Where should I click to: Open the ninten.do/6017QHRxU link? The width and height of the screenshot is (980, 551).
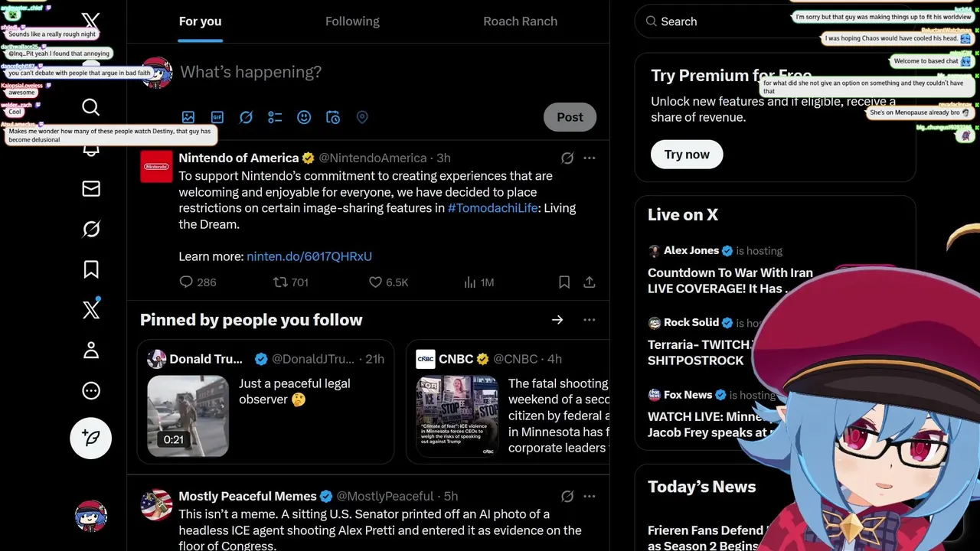(309, 256)
